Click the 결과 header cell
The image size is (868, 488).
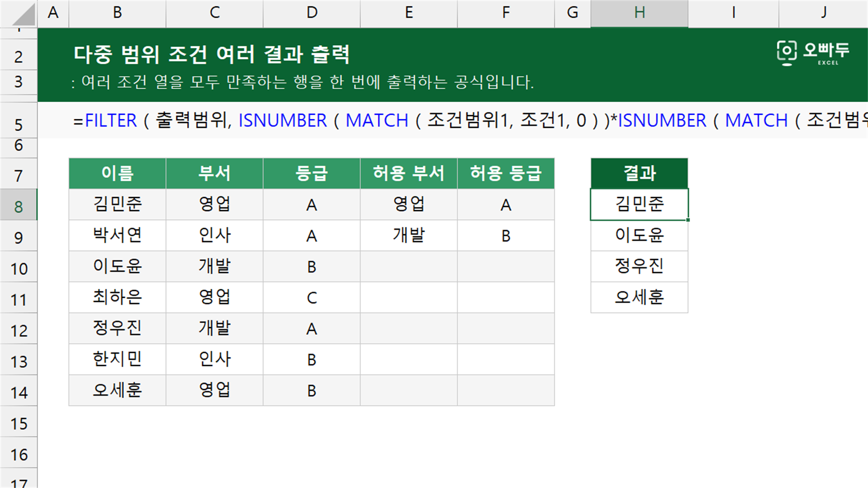point(639,174)
